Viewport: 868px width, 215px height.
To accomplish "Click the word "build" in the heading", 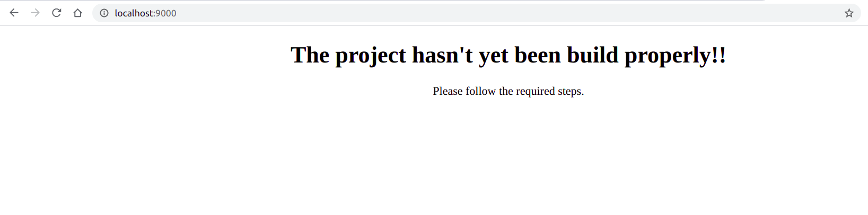I will (593, 55).
